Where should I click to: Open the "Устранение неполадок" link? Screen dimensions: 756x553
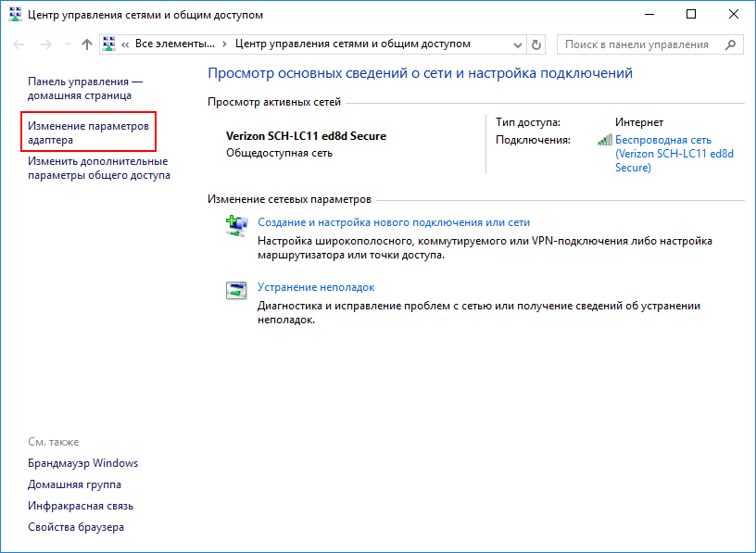tap(315, 287)
